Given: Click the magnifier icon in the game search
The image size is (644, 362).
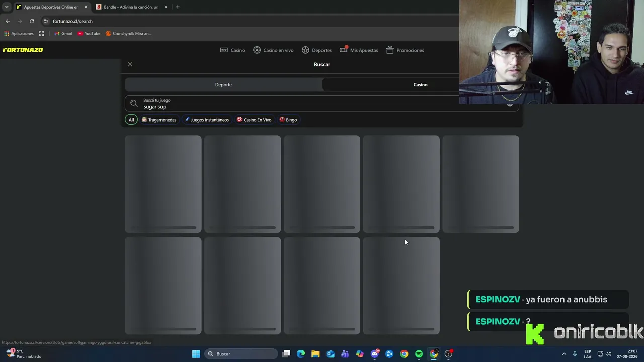Looking at the screenshot, I should 134,104.
